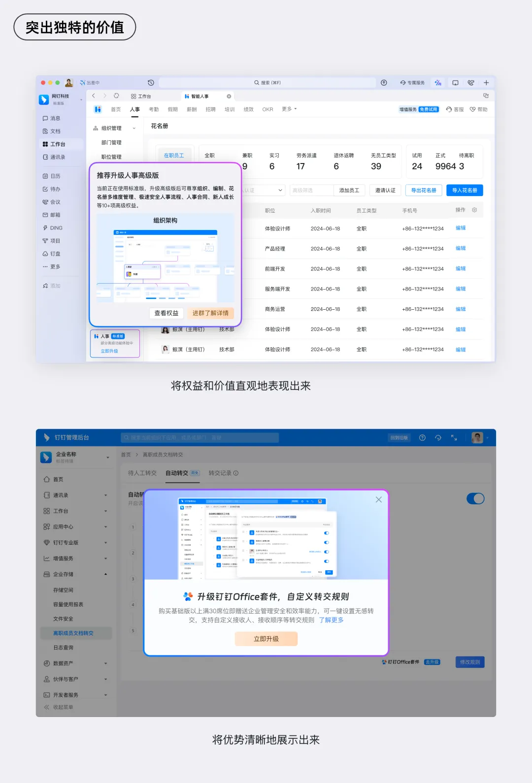Click the 添加 pin item in sidebar

(x=51, y=286)
